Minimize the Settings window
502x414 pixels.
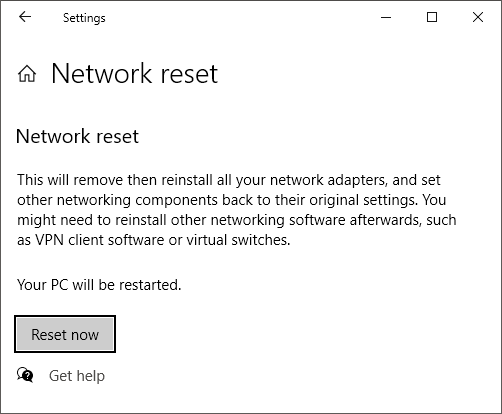386,17
